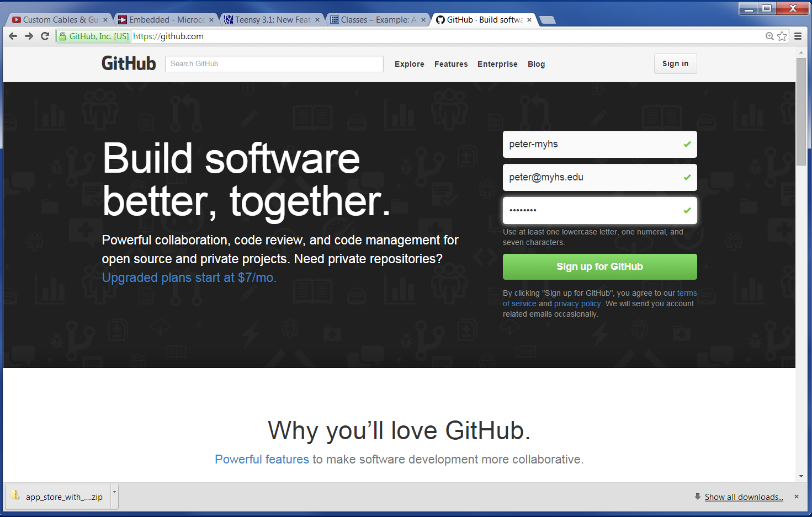Open the Powerful features link

tap(262, 459)
